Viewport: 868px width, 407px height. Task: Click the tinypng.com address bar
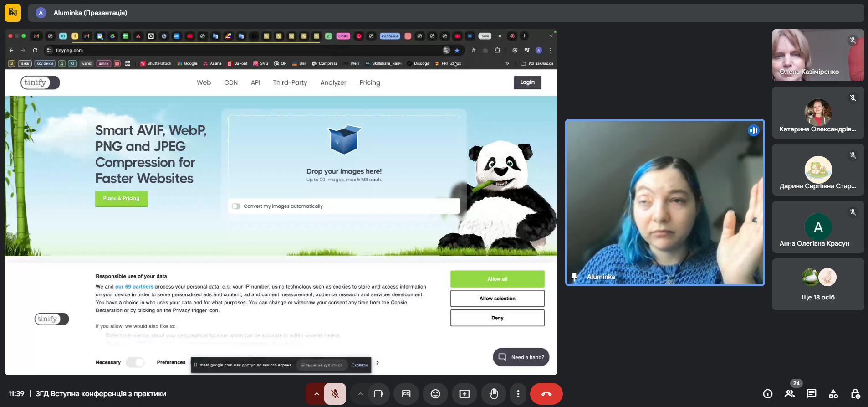click(246, 50)
